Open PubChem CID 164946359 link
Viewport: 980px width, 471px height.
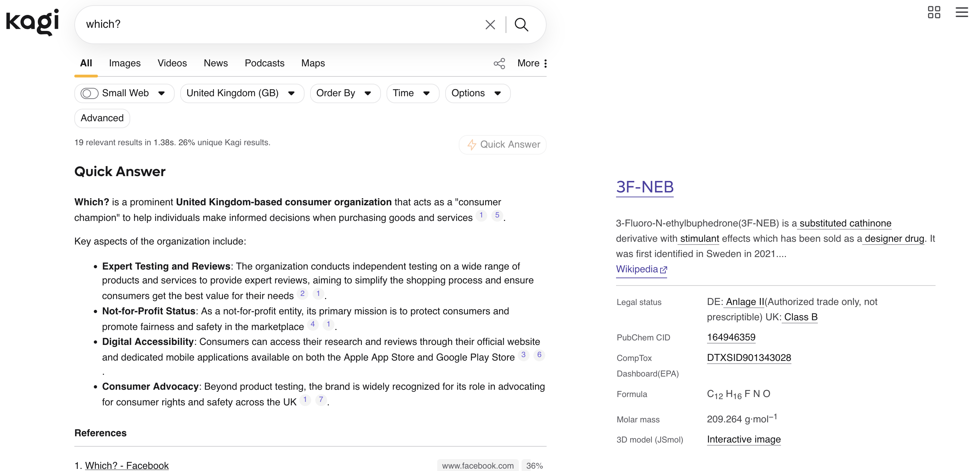(731, 338)
